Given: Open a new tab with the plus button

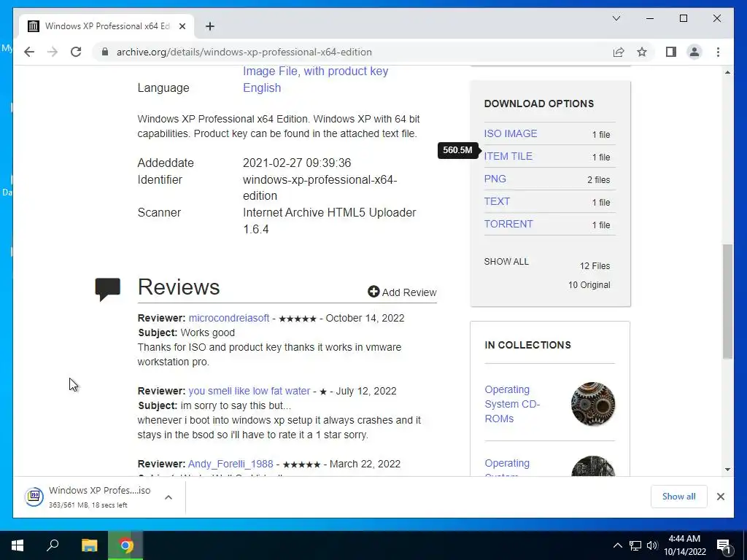Looking at the screenshot, I should pyautogui.click(x=209, y=26).
